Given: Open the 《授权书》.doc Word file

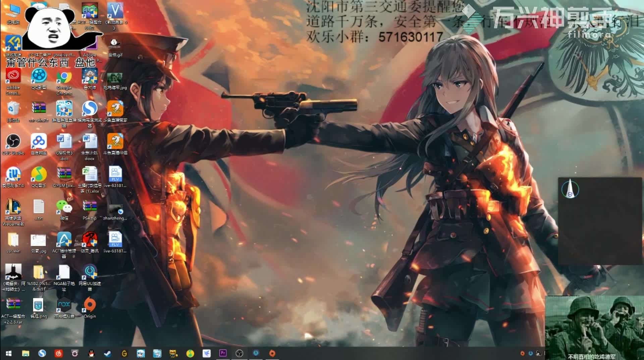Looking at the screenshot, I should tap(64, 146).
